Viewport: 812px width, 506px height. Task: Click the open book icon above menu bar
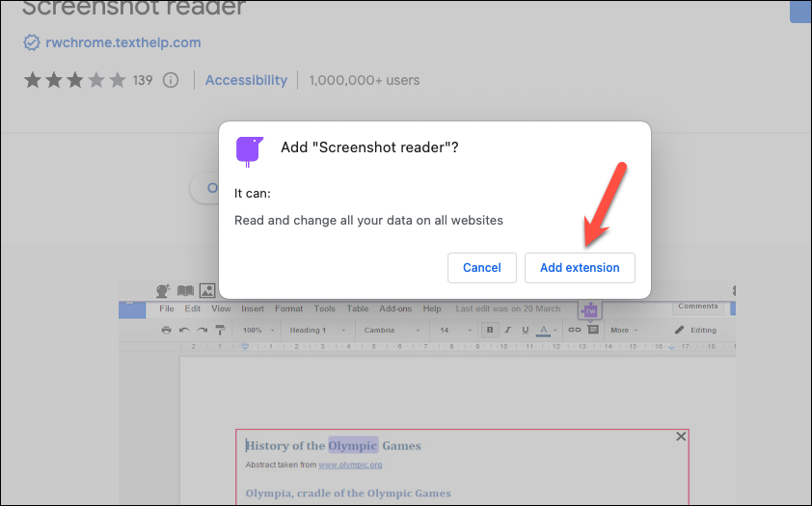(185, 291)
